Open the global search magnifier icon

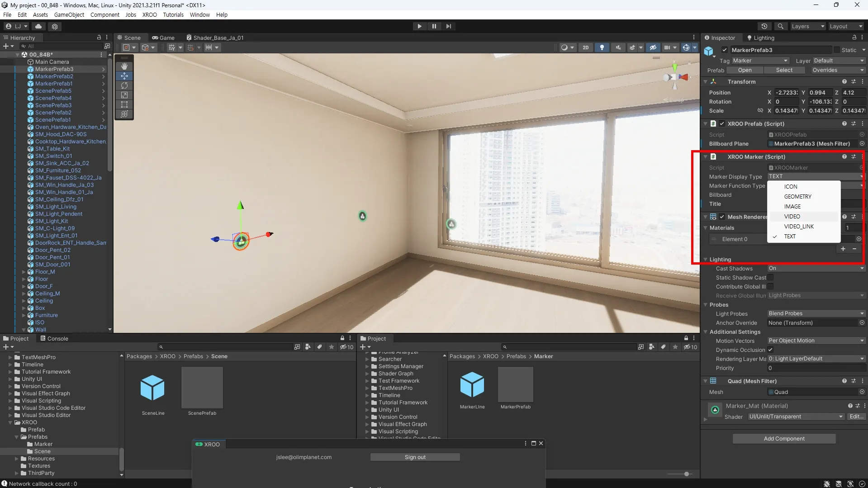point(780,26)
